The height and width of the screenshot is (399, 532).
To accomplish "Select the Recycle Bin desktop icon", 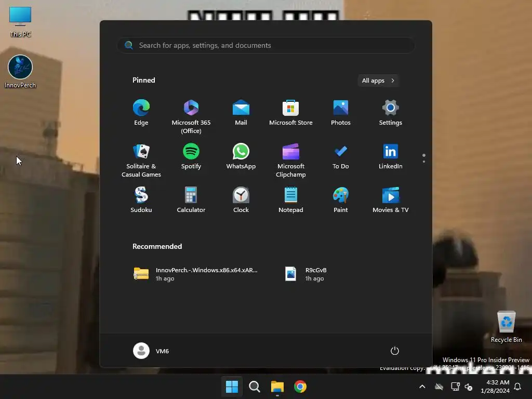I will pyautogui.click(x=506, y=327).
